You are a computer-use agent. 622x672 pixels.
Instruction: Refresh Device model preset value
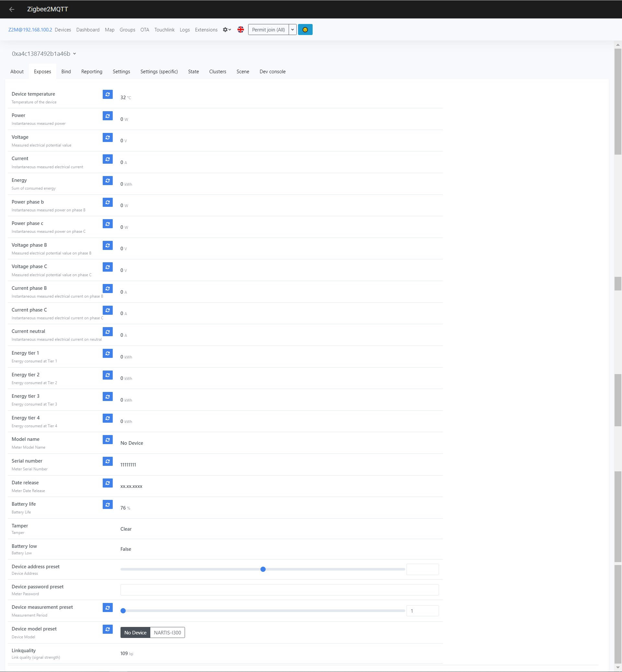pos(108,629)
